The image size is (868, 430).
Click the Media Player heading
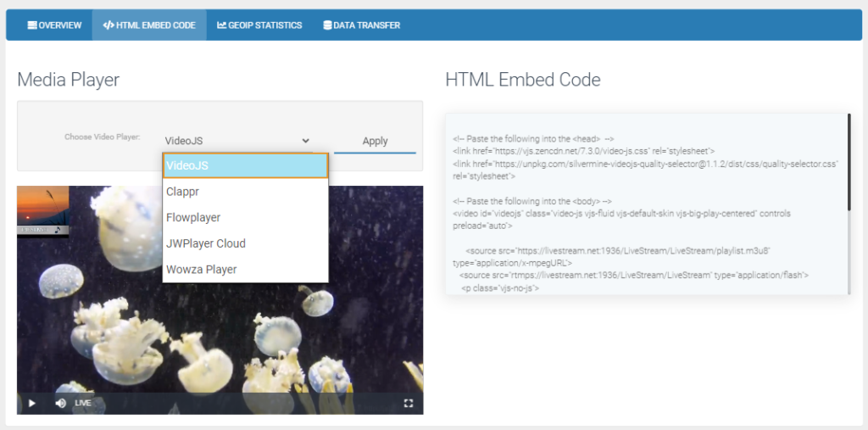click(x=69, y=80)
